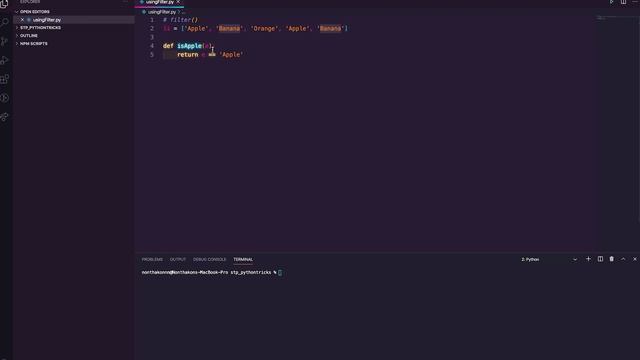Viewport: 640px width, 360px height.
Task: Click the '# filter()' comment on line 1
Action: pyautogui.click(x=180, y=20)
